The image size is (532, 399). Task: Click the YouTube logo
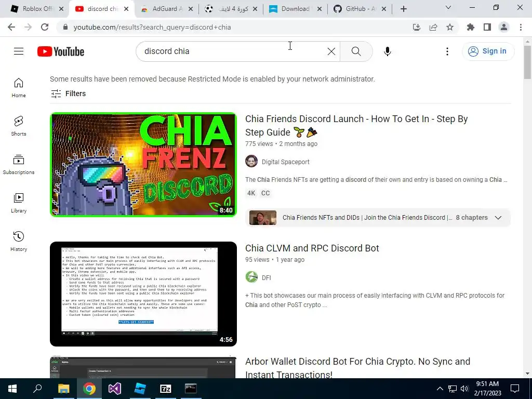61,51
